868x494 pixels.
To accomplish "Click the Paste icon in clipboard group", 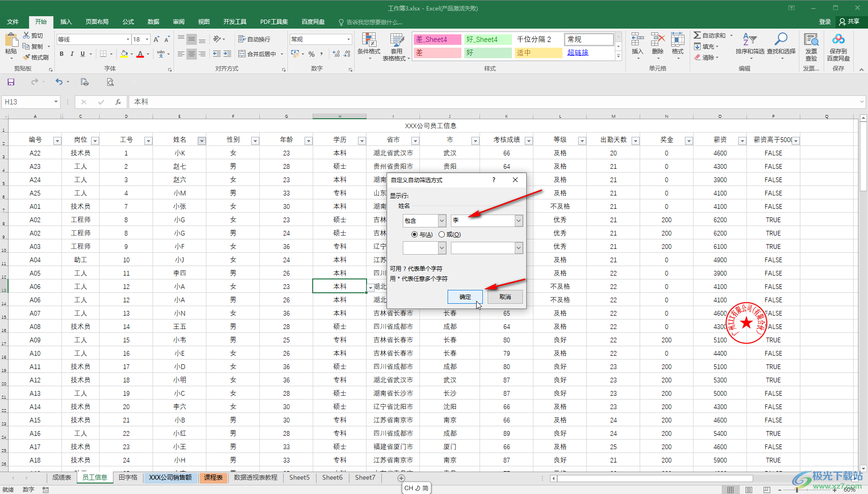I will click(10, 41).
